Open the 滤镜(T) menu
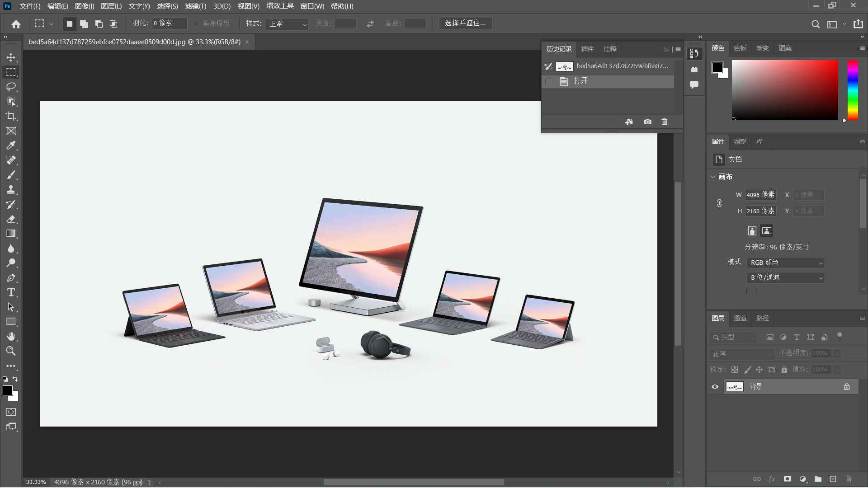Image resolution: width=868 pixels, height=488 pixels. point(195,6)
